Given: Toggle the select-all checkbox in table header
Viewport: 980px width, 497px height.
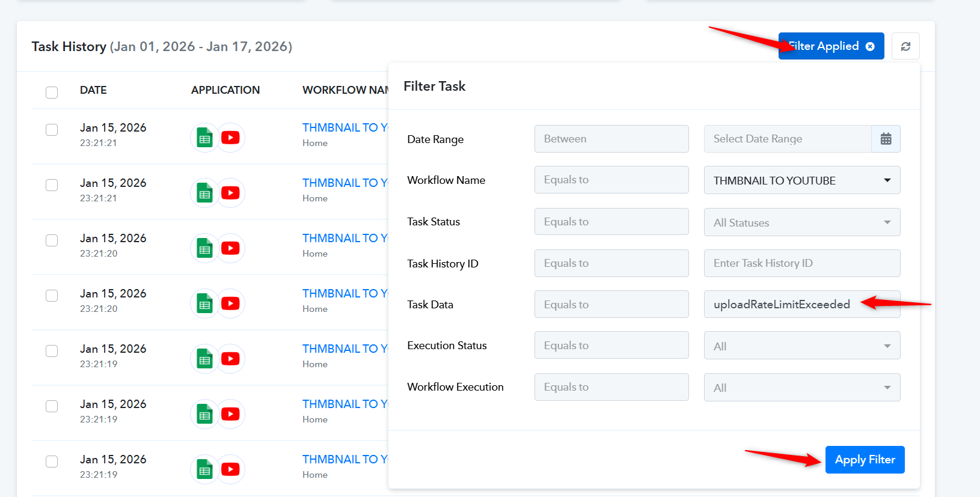Looking at the screenshot, I should pos(52,92).
